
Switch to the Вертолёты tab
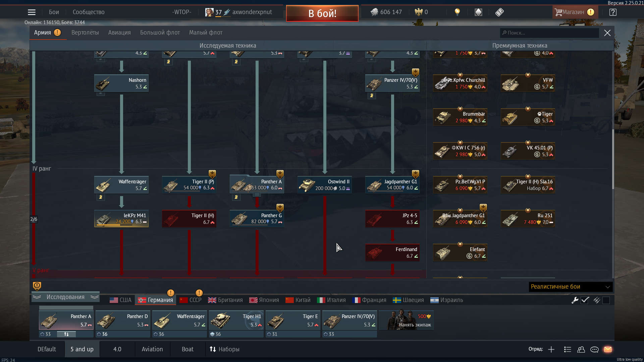click(85, 33)
